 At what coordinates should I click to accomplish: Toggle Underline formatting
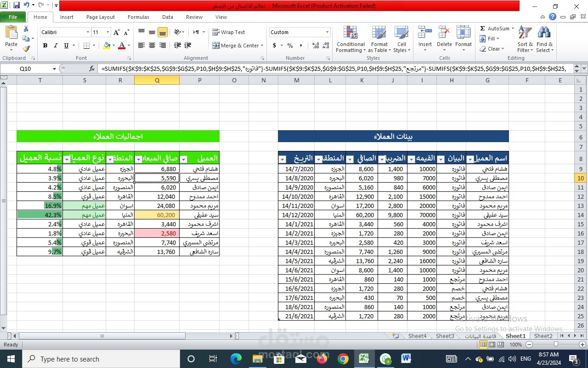click(x=66, y=46)
